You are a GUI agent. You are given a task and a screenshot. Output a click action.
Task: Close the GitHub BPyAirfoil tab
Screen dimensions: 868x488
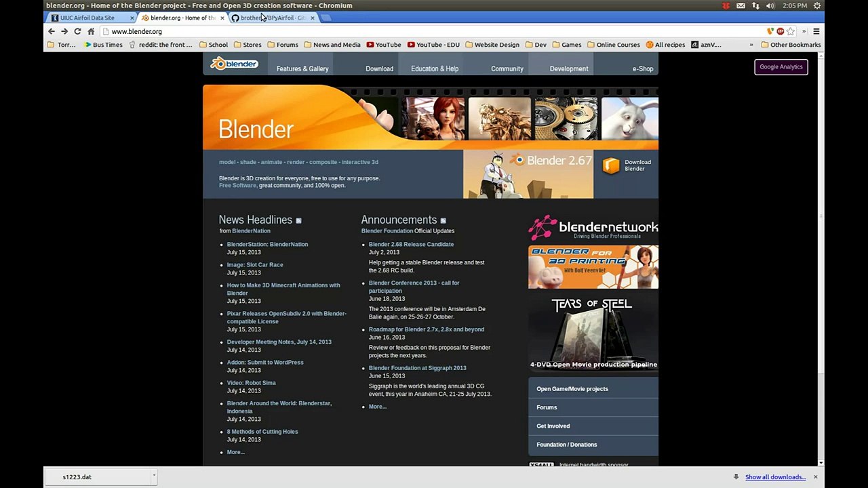[312, 18]
